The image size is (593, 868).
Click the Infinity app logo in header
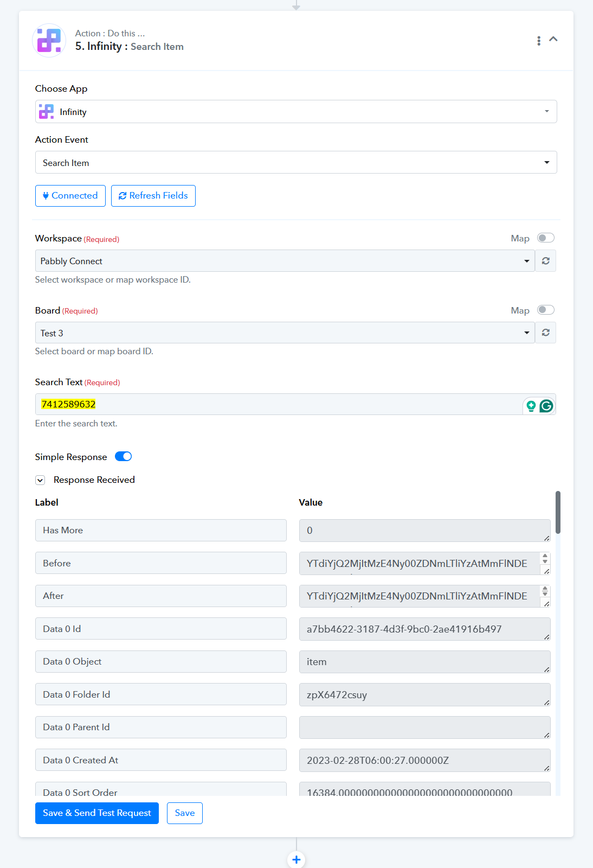pyautogui.click(x=49, y=40)
